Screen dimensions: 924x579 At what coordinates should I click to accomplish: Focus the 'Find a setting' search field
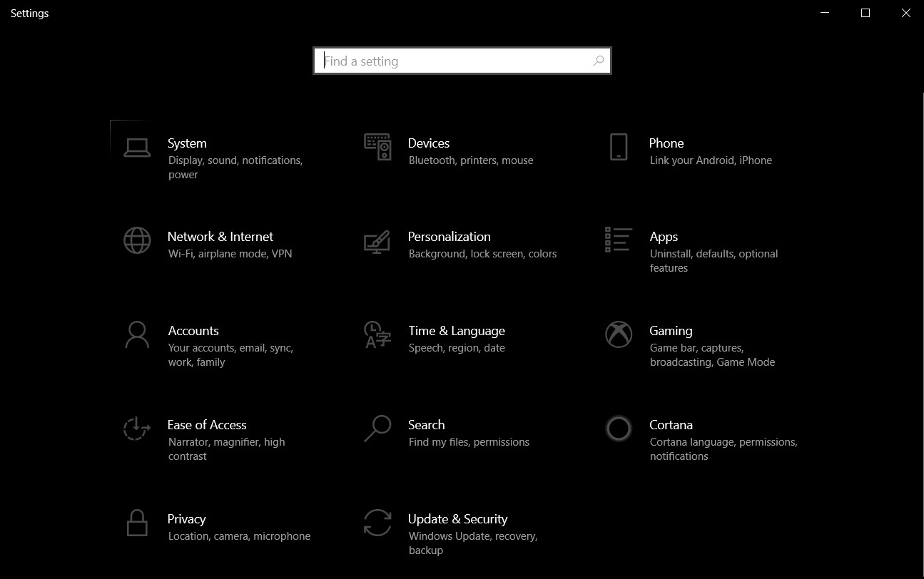click(462, 61)
